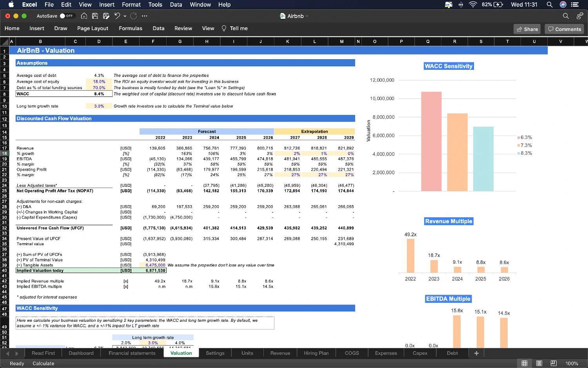588x368 pixels.
Task: Expand the Undo history dropdown arrow
Action: [125, 16]
